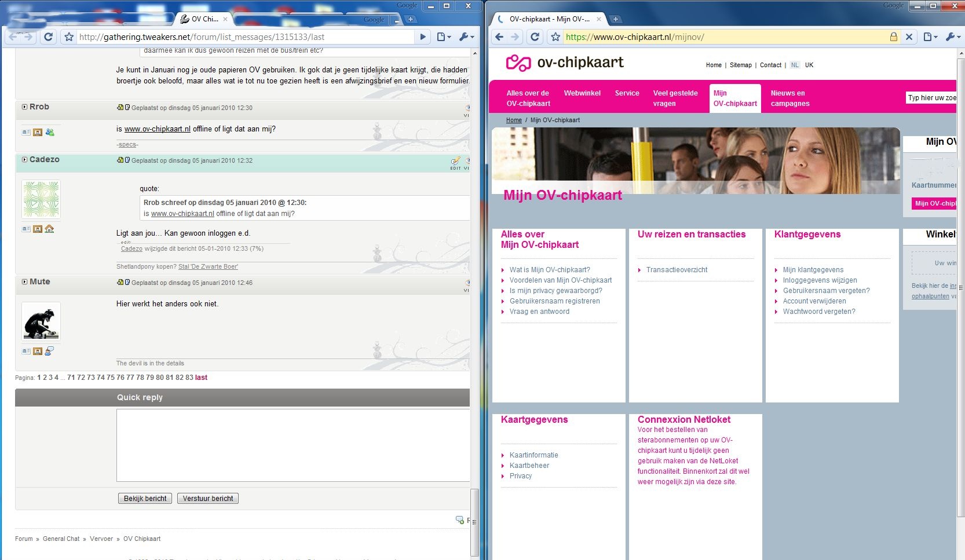Reload the ov-chipkaart page

click(x=535, y=37)
